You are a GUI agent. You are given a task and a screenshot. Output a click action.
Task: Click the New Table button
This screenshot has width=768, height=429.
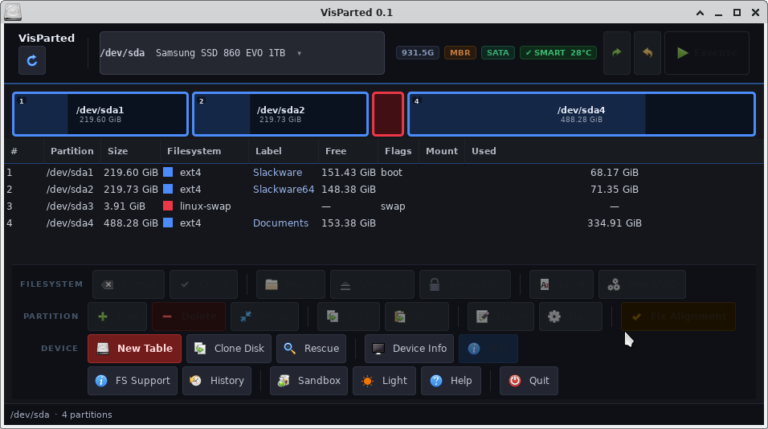coord(135,349)
